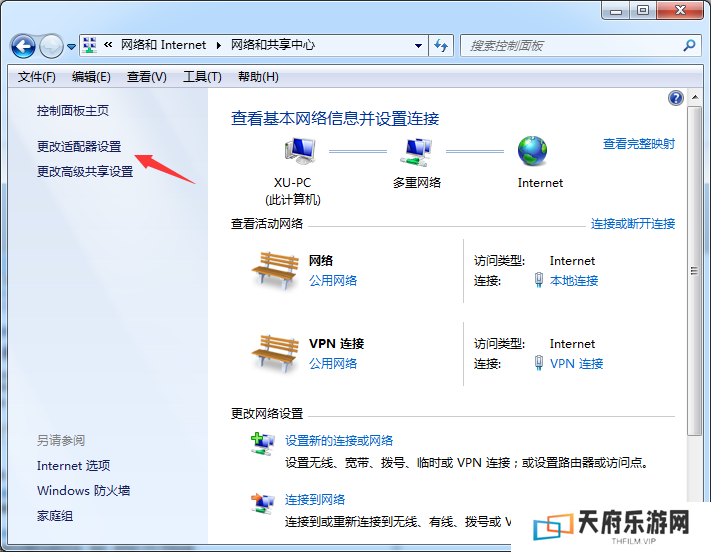Open the 工具(T) menu
The image size is (711, 552).
(202, 77)
